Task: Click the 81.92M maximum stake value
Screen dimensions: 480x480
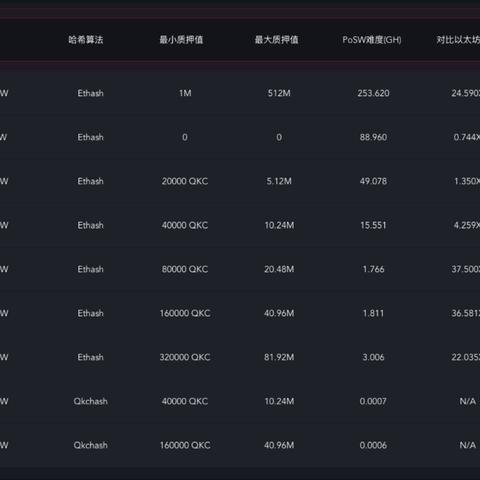Action: click(279, 357)
